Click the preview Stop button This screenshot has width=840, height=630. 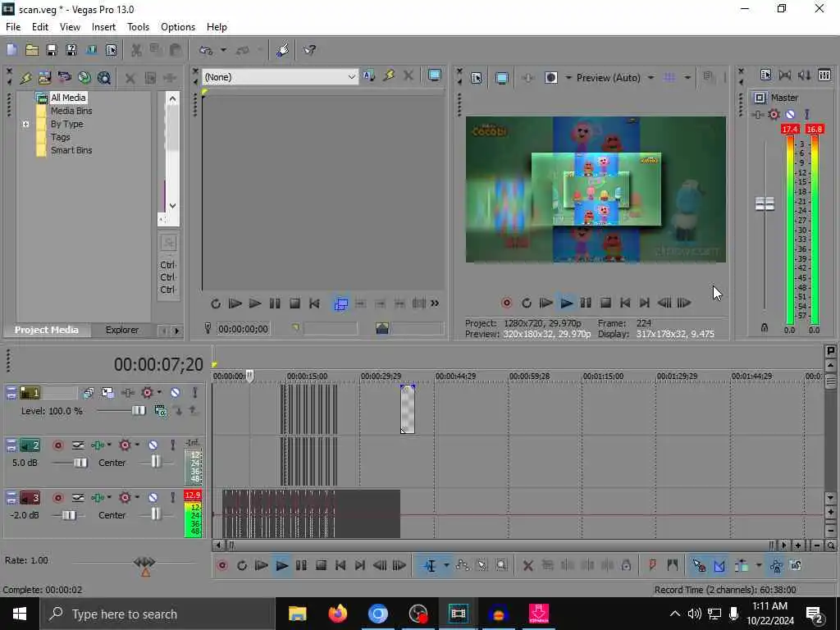605,304
